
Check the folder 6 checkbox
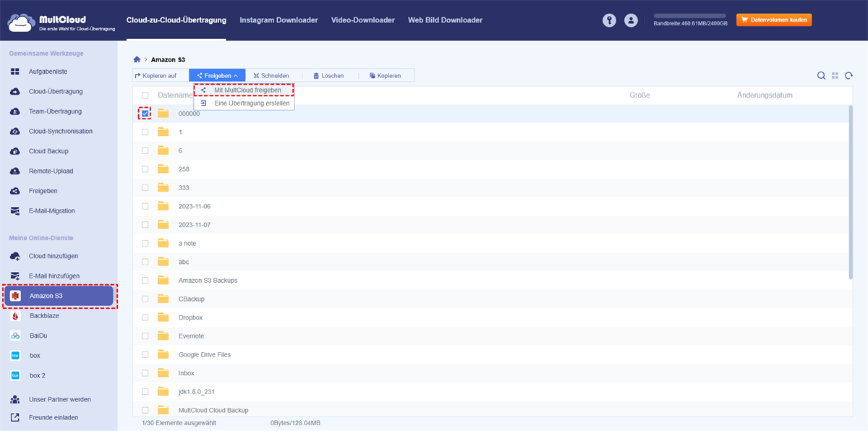(145, 150)
